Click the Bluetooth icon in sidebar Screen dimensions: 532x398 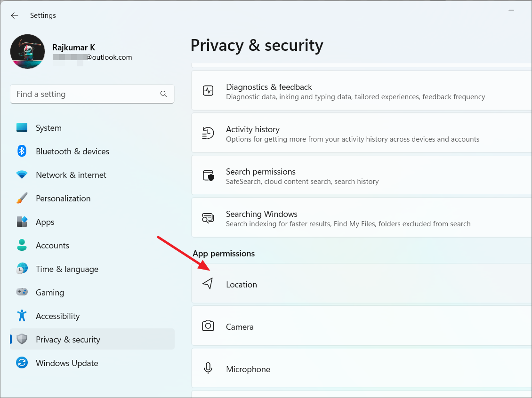point(22,151)
